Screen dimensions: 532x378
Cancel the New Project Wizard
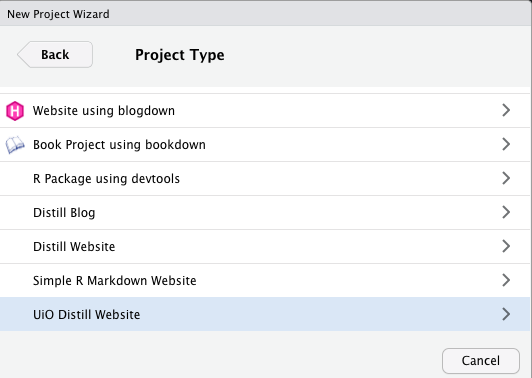tap(480, 360)
